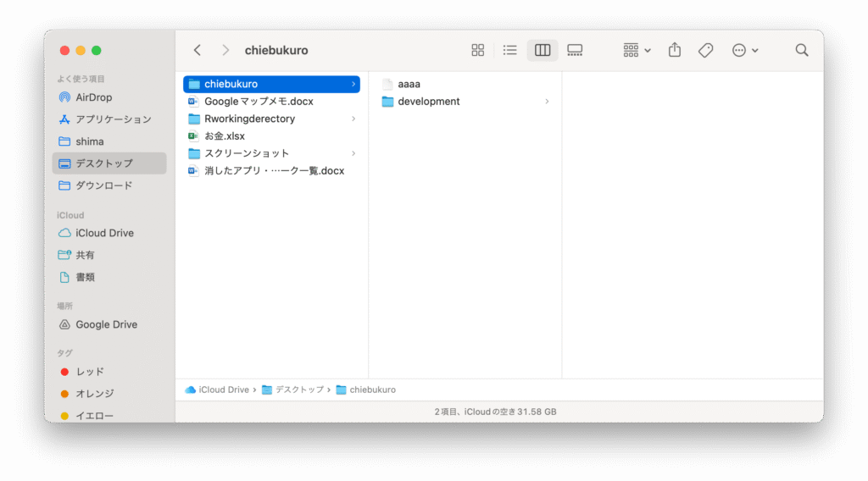This screenshot has width=868, height=481.
Task: Select the development folder
Action: pos(465,101)
